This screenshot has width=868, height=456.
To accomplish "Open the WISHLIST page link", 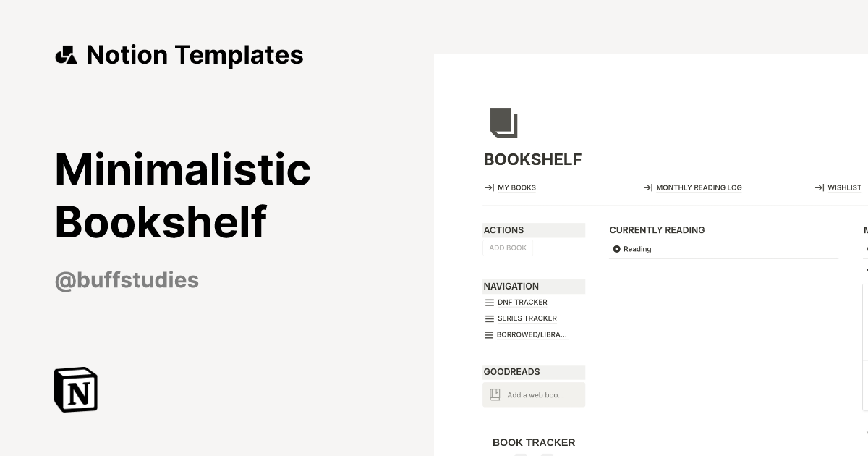I will coord(845,187).
